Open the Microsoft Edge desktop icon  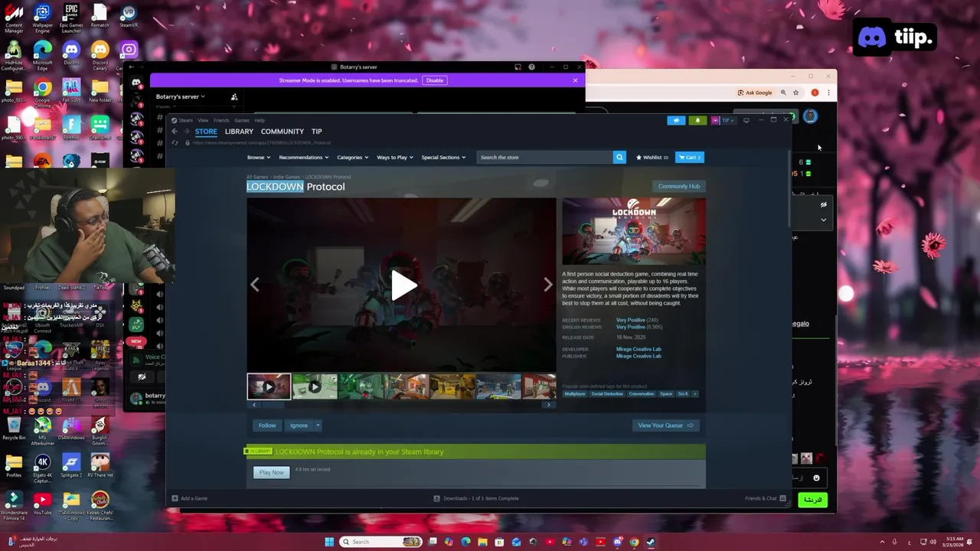(x=42, y=56)
